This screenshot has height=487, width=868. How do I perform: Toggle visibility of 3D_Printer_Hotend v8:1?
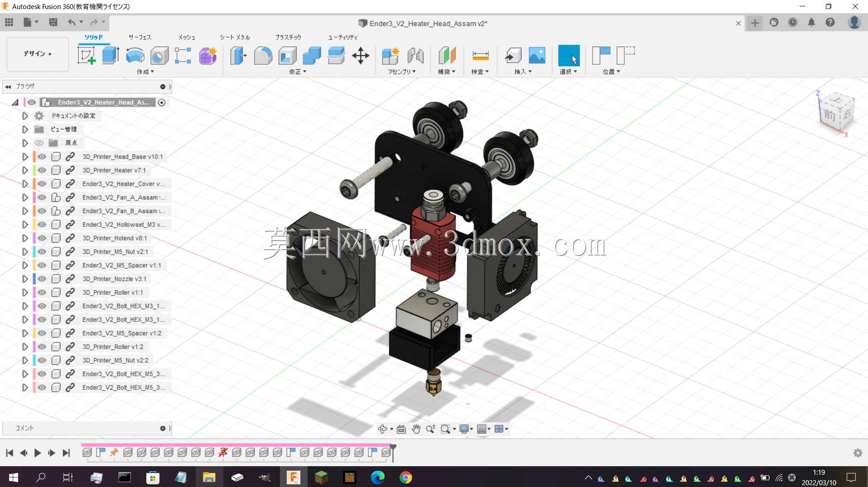click(42, 238)
